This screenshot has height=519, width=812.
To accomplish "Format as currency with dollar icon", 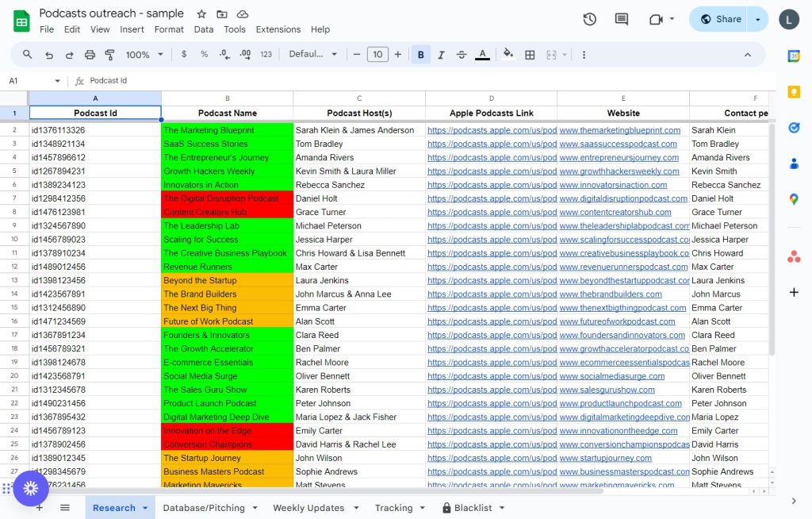I will 184,54.
